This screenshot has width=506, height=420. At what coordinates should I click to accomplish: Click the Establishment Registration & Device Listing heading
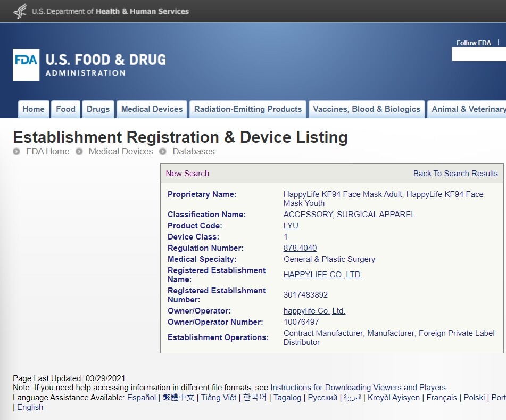tap(180, 137)
